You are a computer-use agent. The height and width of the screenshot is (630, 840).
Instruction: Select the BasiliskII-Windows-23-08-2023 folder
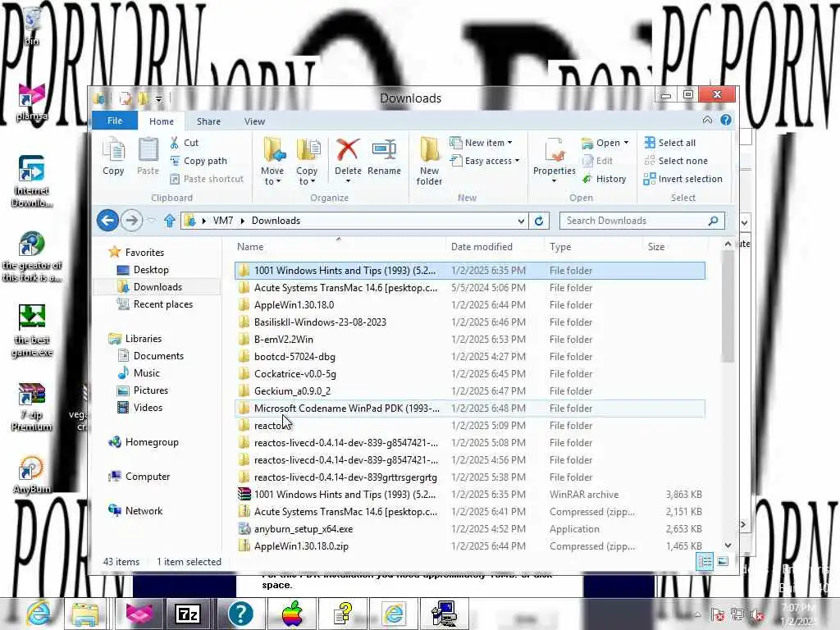tap(470, 322)
